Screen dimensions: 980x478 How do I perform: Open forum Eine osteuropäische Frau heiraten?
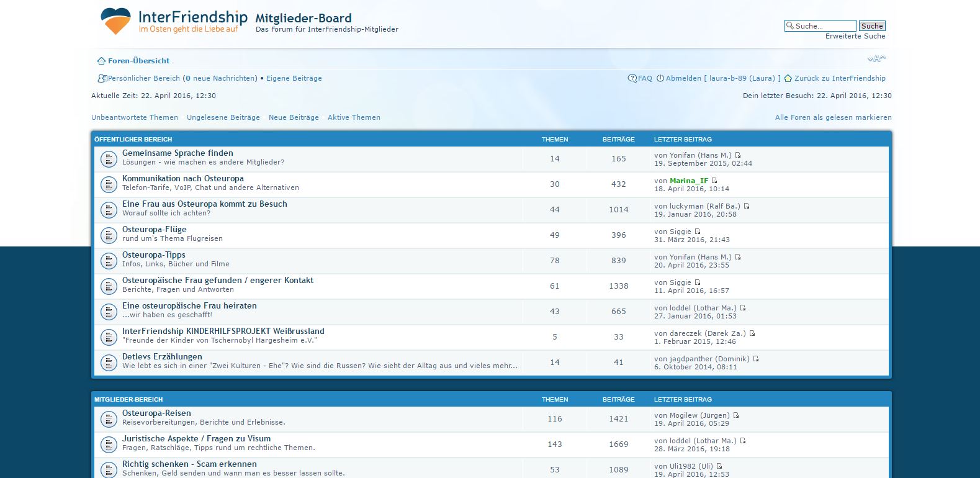(x=189, y=305)
